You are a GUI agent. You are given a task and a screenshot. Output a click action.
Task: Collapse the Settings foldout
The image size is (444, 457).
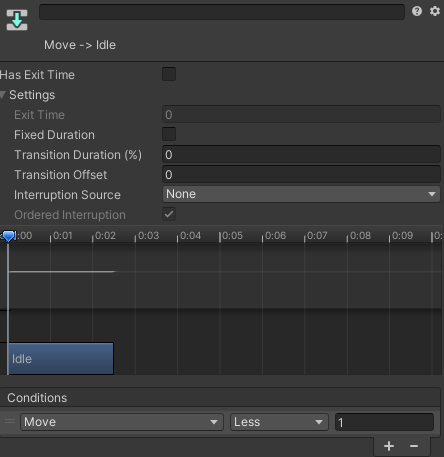click(x=3, y=95)
